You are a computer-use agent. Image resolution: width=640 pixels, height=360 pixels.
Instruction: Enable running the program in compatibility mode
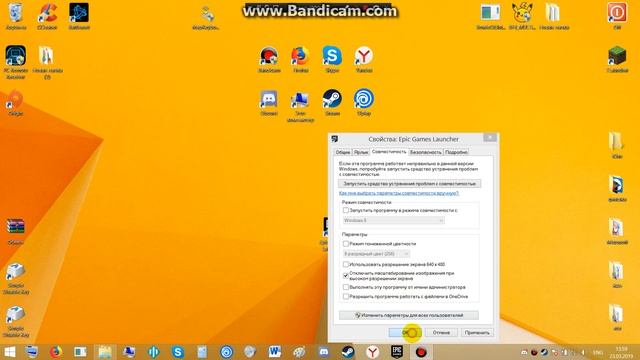point(346,210)
